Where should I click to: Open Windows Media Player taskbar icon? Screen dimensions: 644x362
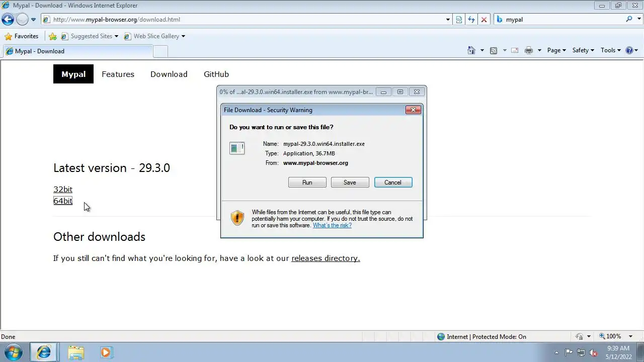pos(106,352)
